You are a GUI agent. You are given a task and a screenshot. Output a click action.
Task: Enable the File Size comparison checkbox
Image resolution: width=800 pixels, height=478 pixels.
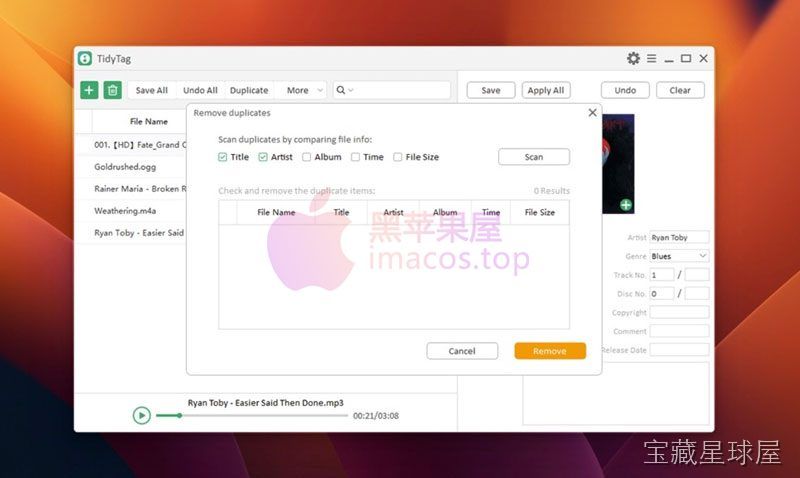(x=397, y=157)
